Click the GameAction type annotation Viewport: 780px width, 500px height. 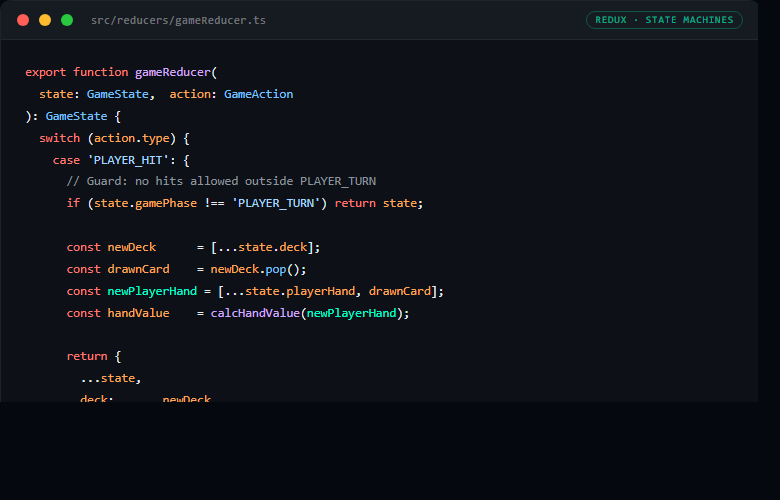pyautogui.click(x=258, y=94)
